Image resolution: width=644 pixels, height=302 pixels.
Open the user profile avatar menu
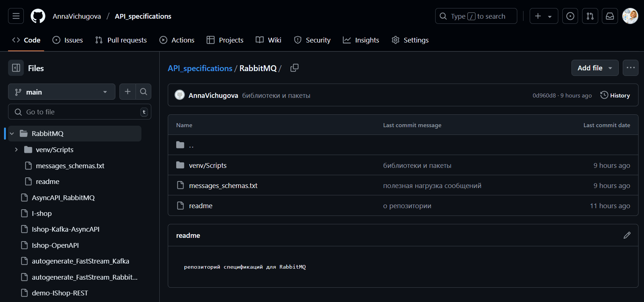coord(630,16)
